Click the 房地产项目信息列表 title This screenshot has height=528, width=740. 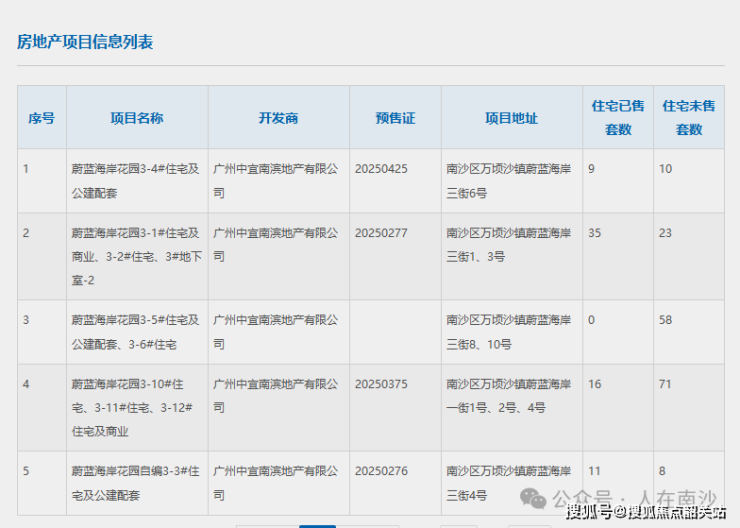coord(85,42)
